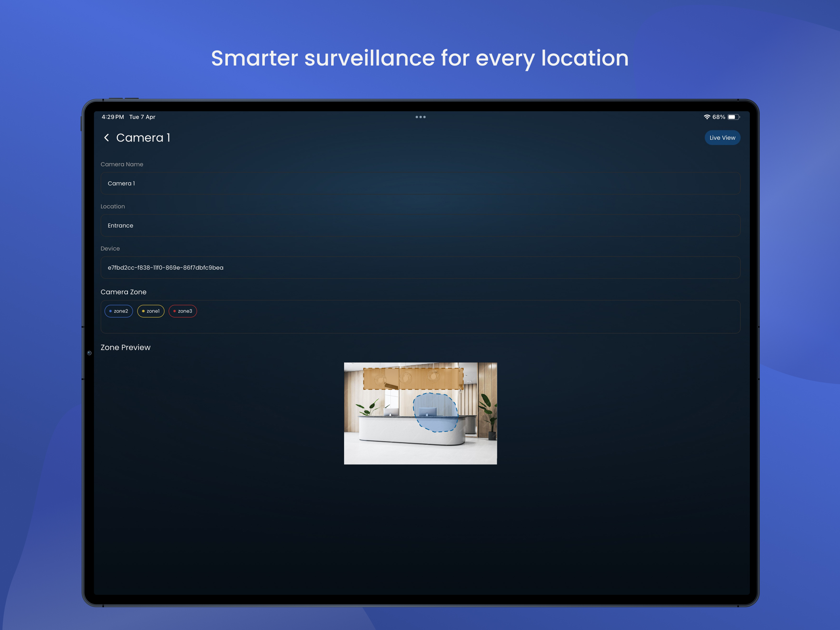This screenshot has height=630, width=840.
Task: Click the Camera 1 page title
Action: (143, 138)
